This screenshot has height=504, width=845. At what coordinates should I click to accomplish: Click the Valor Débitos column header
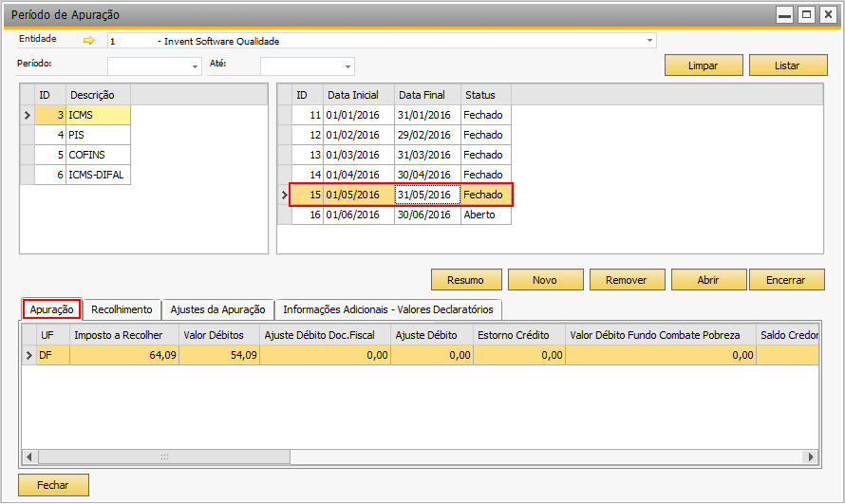coord(218,335)
